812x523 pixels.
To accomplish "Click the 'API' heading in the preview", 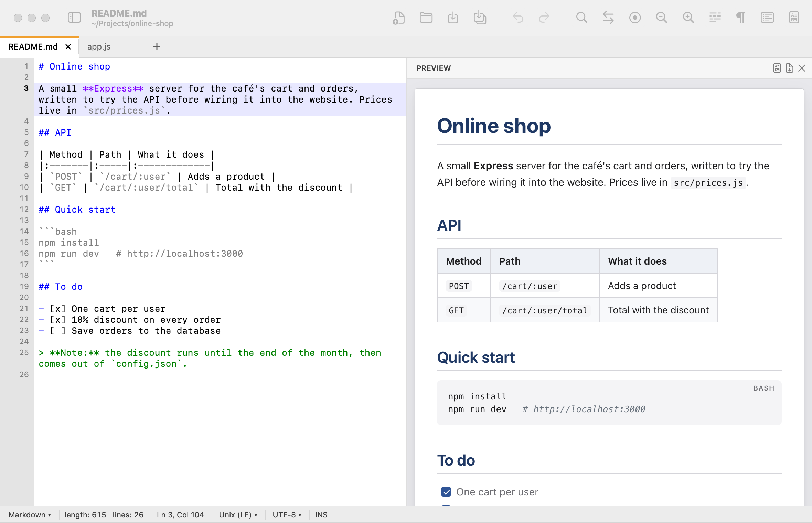I will (449, 225).
